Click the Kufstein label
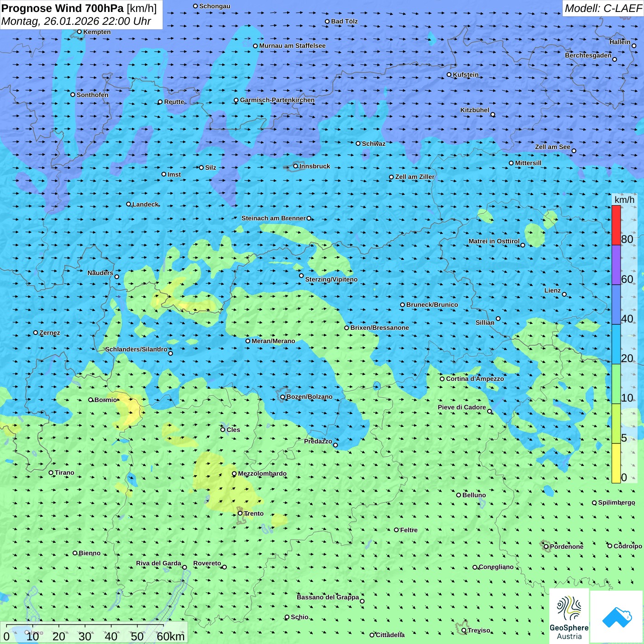The image size is (644, 644). point(466,75)
